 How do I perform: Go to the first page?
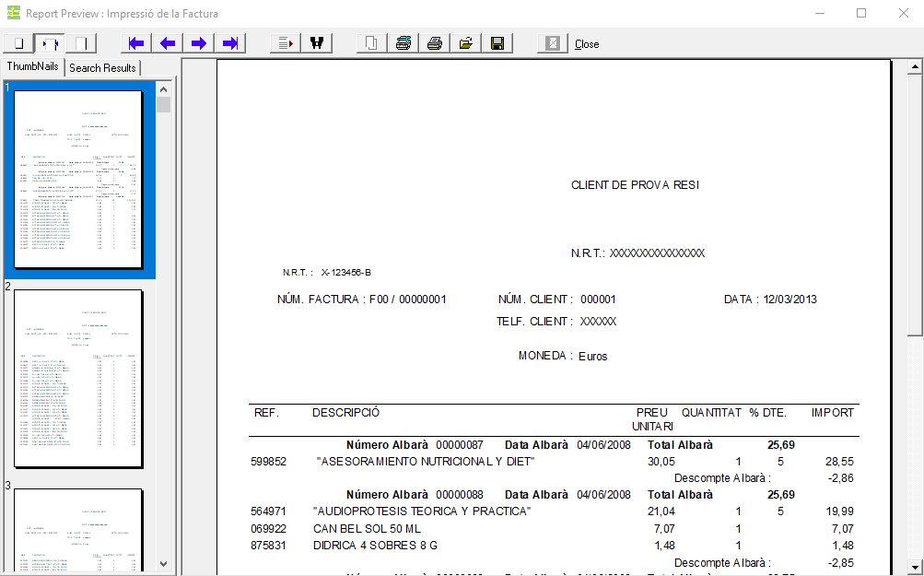136,43
